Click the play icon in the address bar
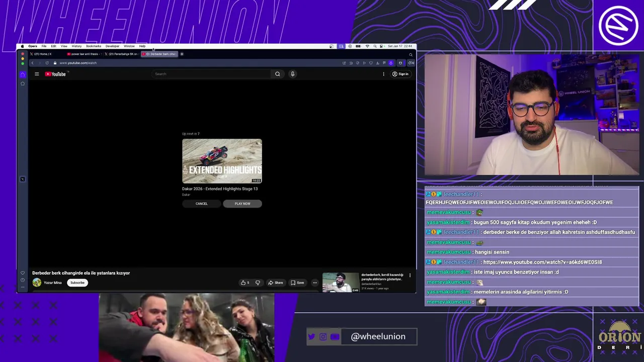Screen dimensions: 644x362 click(364, 63)
